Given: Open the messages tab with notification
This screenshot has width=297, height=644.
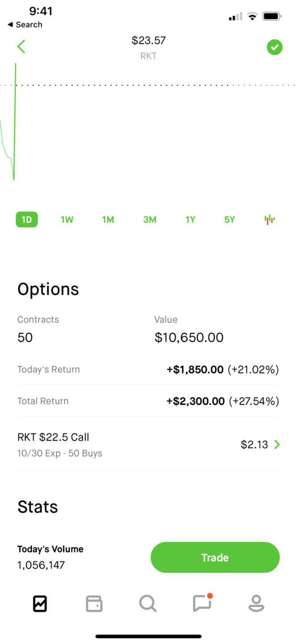Looking at the screenshot, I should (202, 604).
